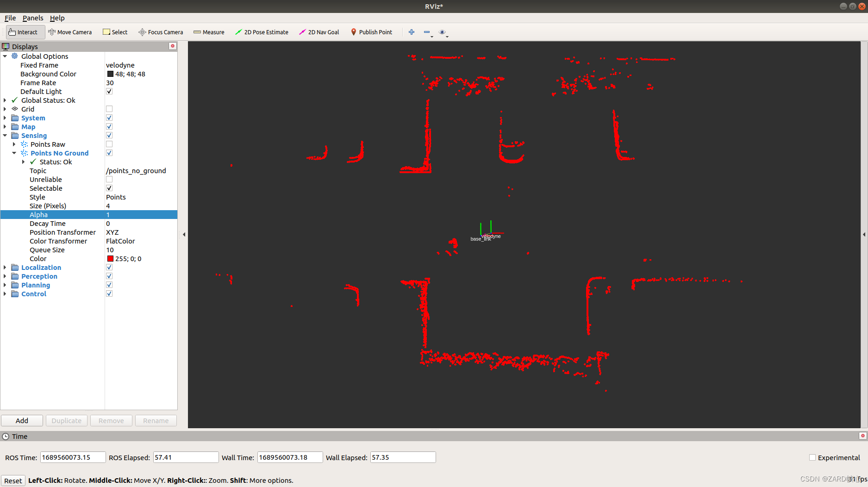The image size is (868, 487).
Task: Enable the Grid display checkbox
Action: coord(109,109)
